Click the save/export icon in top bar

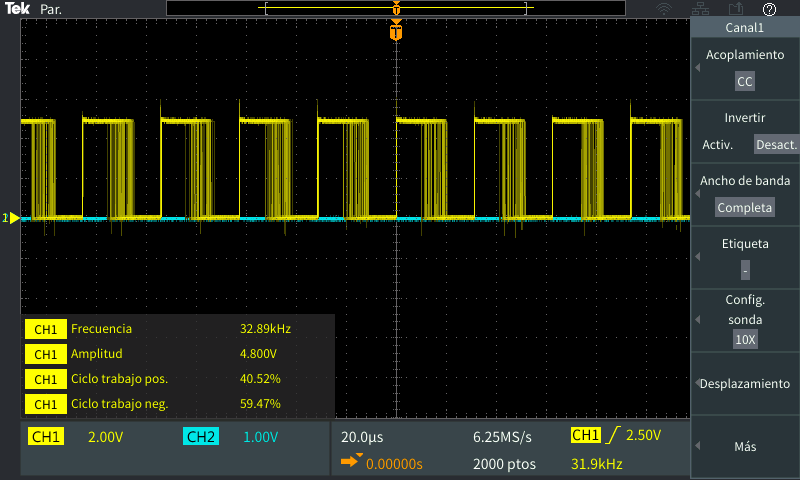[736, 9]
